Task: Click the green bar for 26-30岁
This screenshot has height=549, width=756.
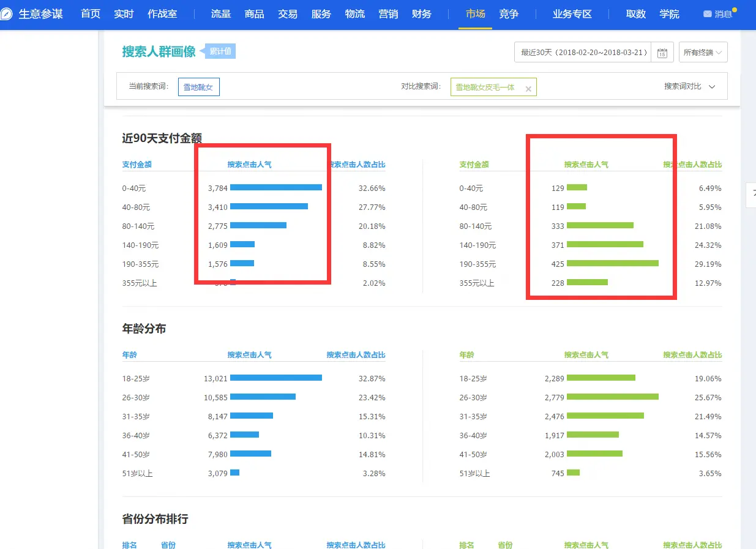Action: click(x=612, y=397)
